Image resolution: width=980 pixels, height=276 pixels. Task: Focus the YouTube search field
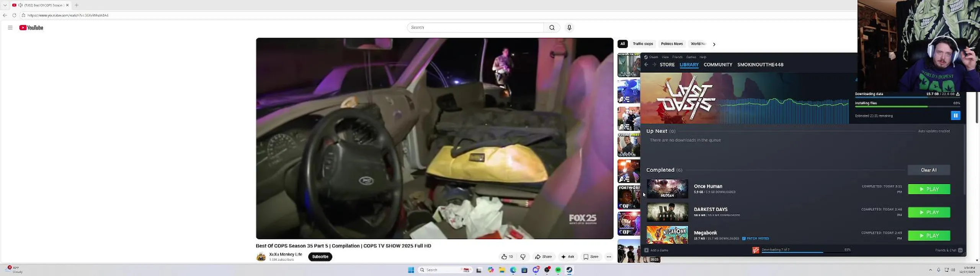tap(475, 28)
